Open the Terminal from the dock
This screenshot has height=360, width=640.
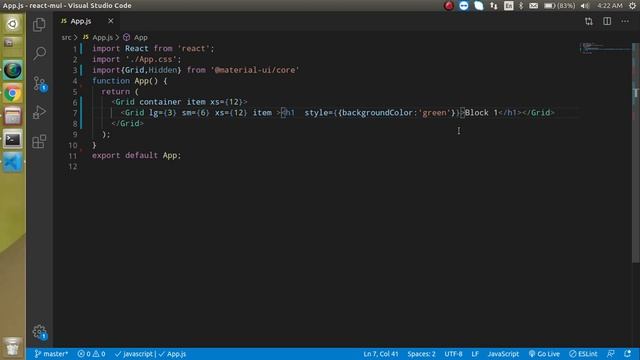coord(12,140)
